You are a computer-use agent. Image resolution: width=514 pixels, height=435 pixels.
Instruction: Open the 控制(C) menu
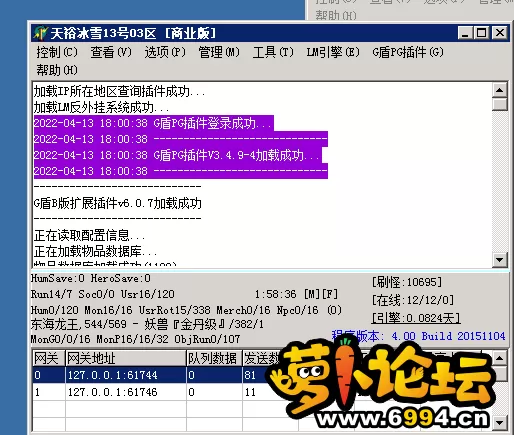(57, 52)
